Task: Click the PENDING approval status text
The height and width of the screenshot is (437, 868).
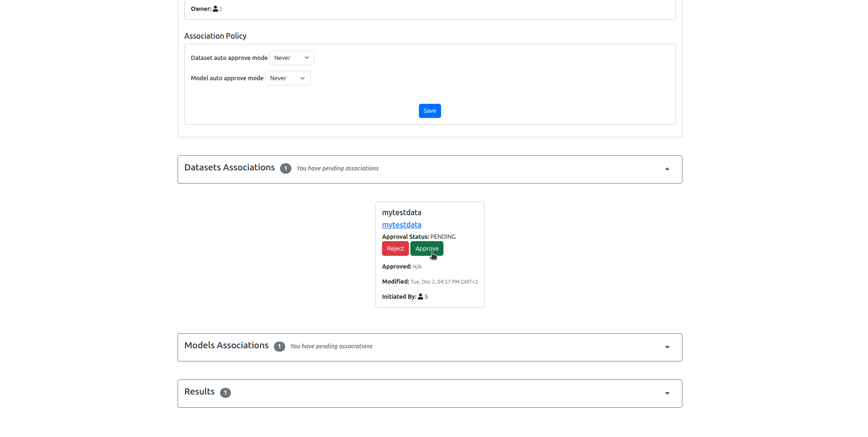Action: point(443,236)
